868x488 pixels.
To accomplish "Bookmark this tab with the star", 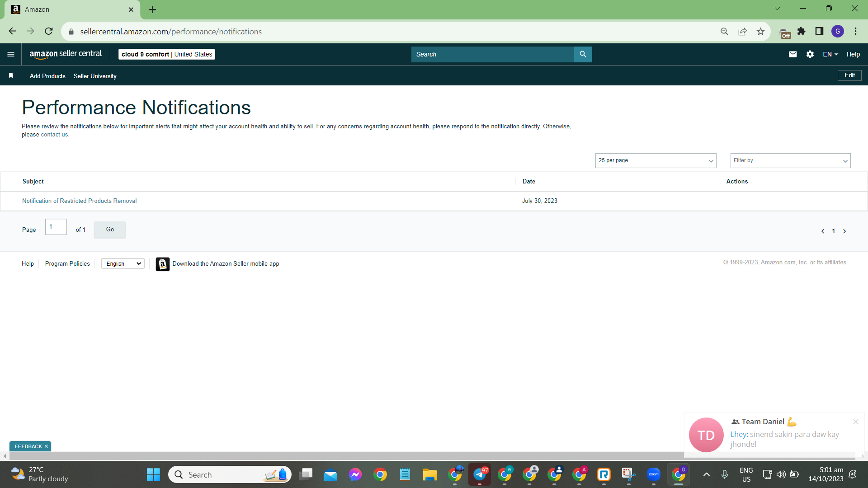I will pyautogui.click(x=760, y=31).
